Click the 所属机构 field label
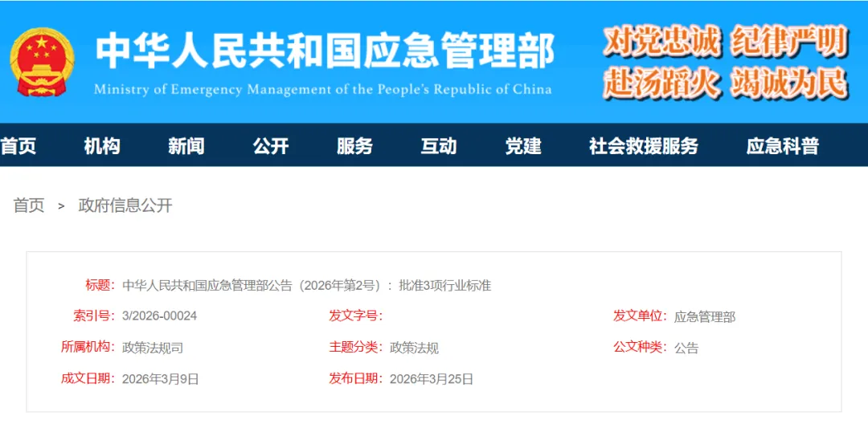 (88, 348)
